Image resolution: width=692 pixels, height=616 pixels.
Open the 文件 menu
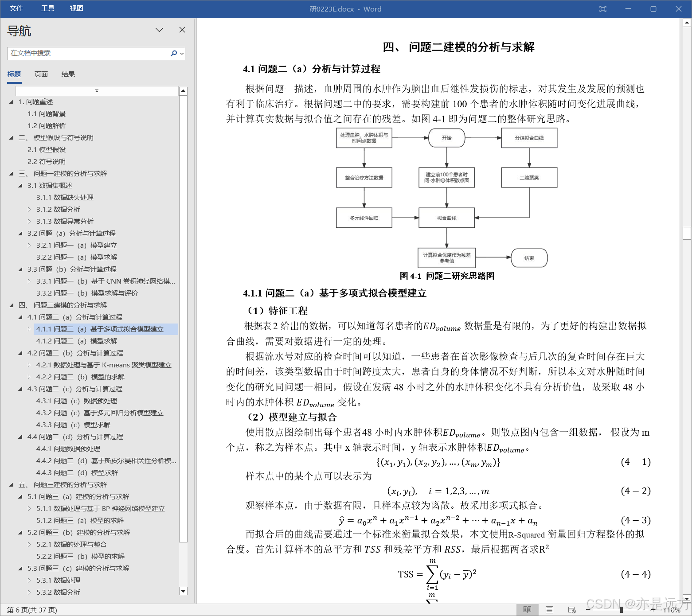pyautogui.click(x=16, y=8)
